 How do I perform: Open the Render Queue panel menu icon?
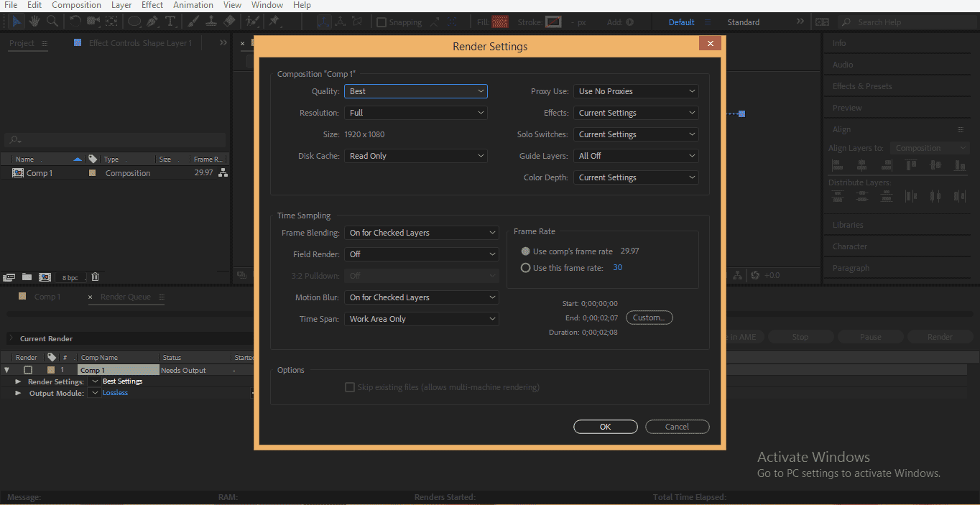(161, 297)
